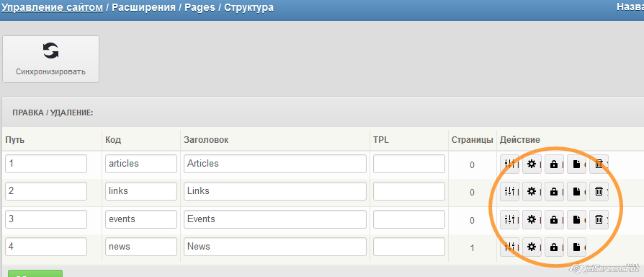Image resolution: width=644 pixels, height=277 pixels.
Task: Click the Структура breadcrumb text
Action: tap(249, 7)
